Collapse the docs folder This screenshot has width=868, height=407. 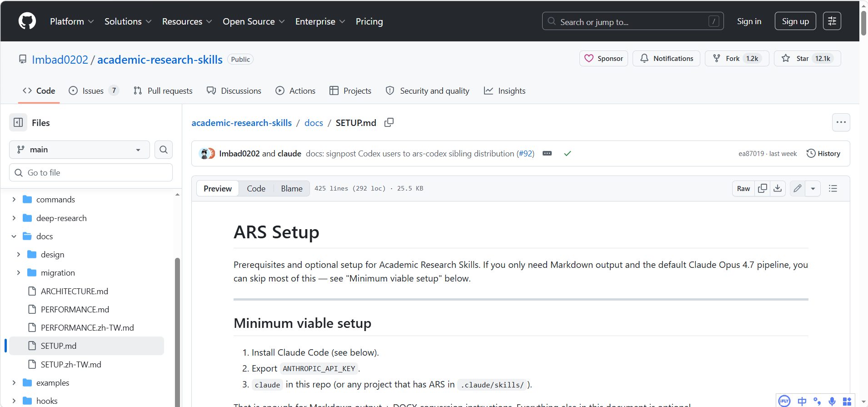14,236
